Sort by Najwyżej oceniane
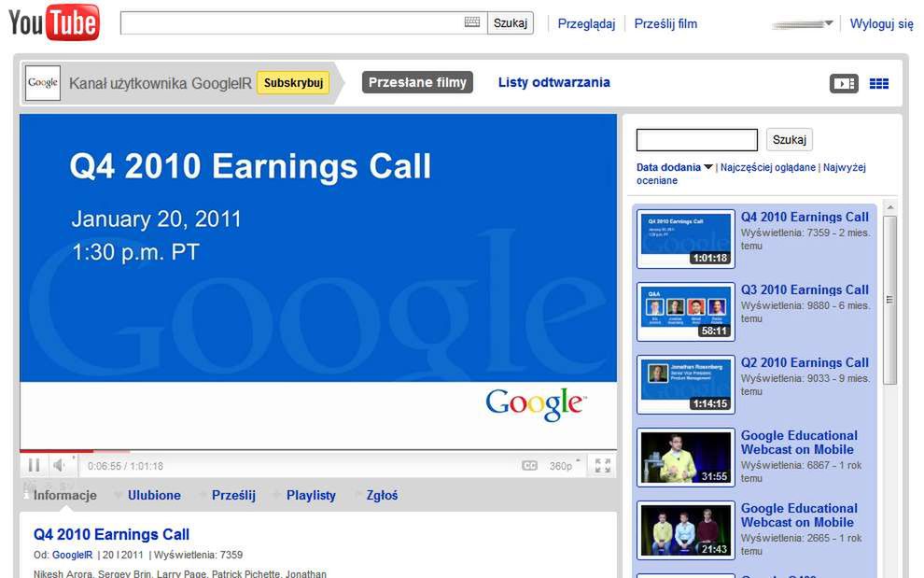This screenshot has height=578, width=924. pos(751,174)
